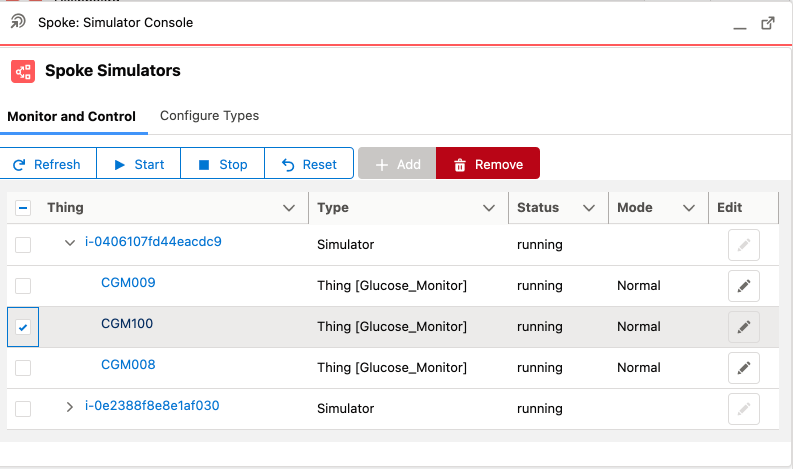
Task: Click Normal mode cell of CGM009
Action: click(x=639, y=286)
